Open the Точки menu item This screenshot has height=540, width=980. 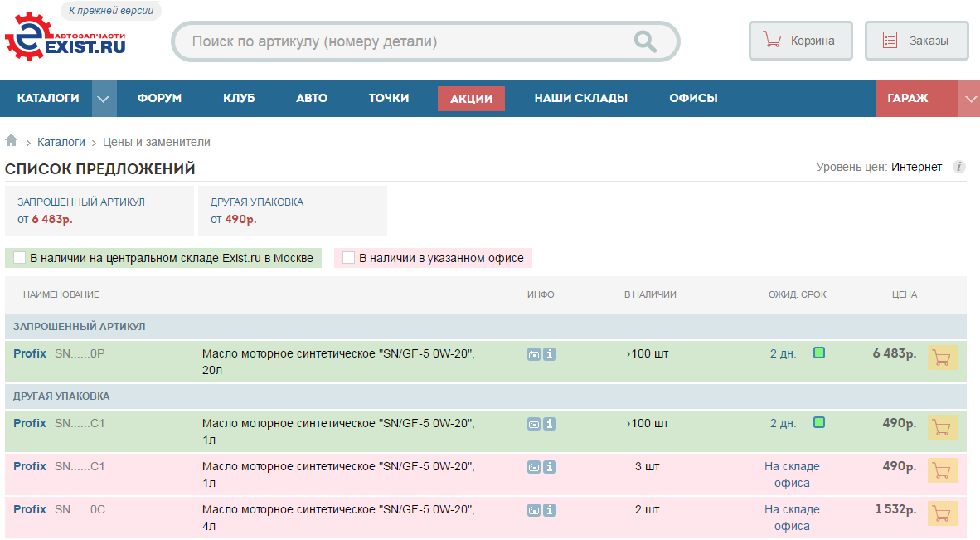[389, 98]
